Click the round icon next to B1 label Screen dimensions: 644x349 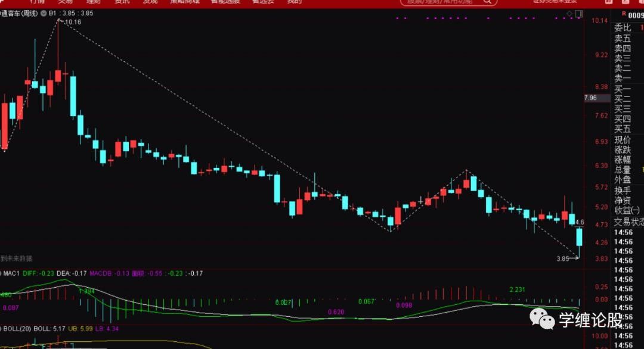click(x=44, y=13)
